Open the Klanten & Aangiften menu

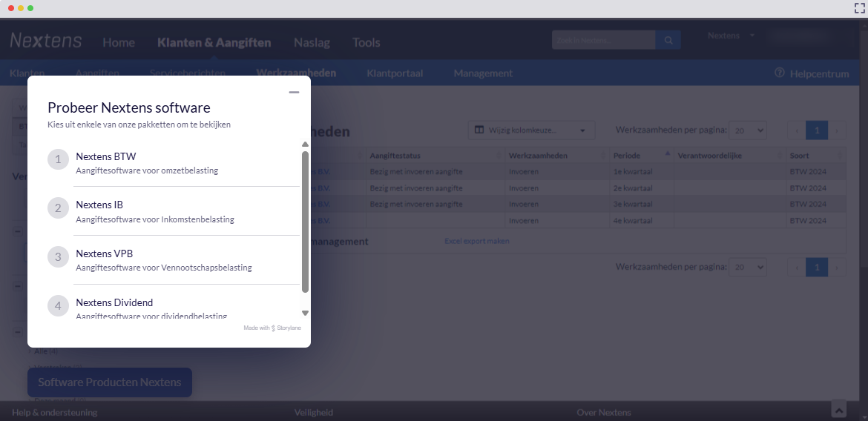point(214,42)
